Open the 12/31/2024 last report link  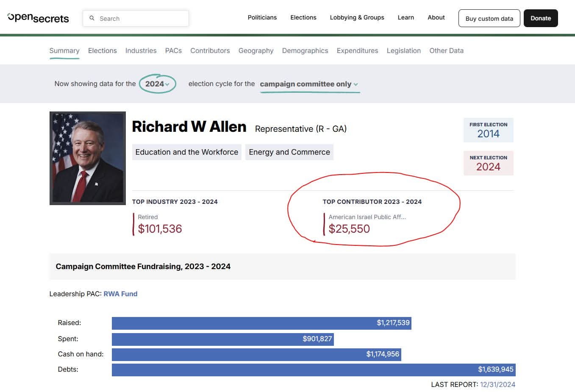pyautogui.click(x=497, y=384)
